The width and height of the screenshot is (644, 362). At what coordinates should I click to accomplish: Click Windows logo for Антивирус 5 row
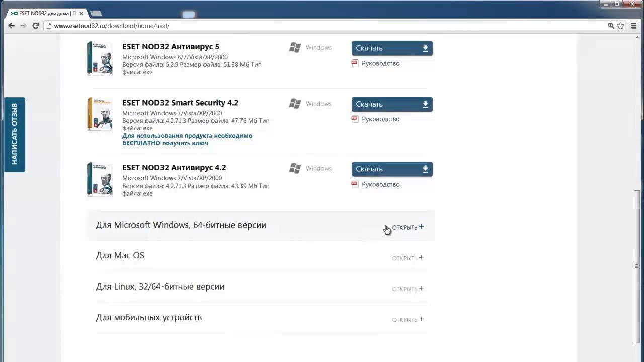click(295, 47)
